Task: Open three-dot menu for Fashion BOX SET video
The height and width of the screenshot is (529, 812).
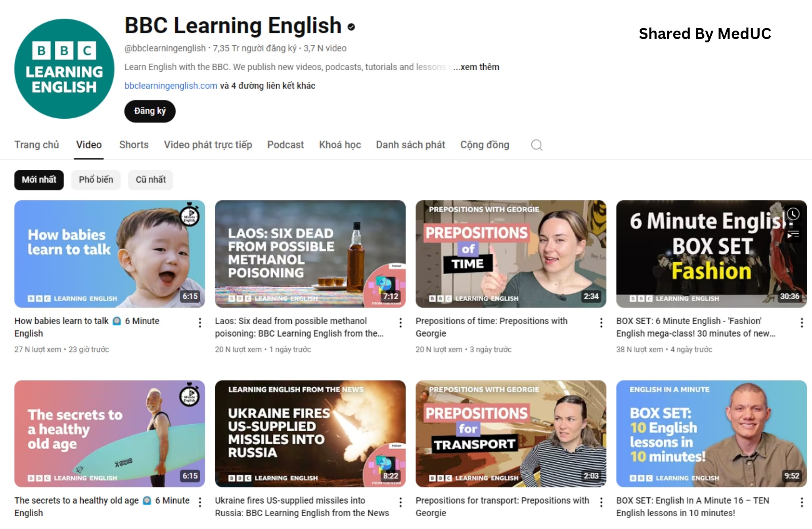Action: [x=802, y=323]
